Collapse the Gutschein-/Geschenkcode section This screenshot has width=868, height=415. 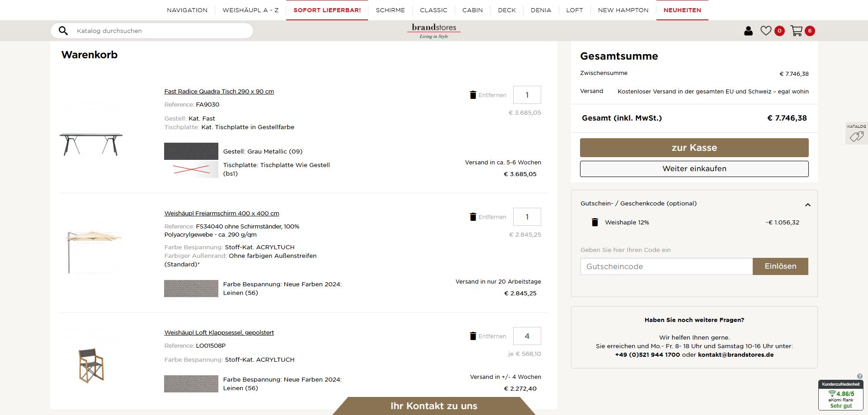(x=808, y=205)
